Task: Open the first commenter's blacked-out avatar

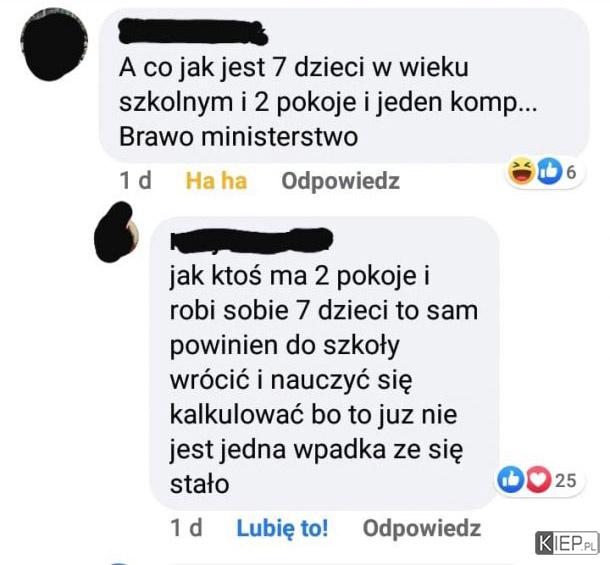Action: [54, 44]
